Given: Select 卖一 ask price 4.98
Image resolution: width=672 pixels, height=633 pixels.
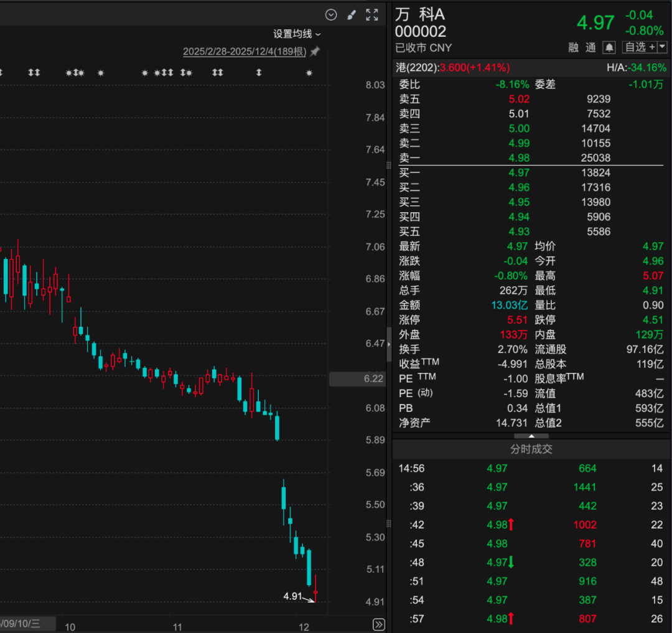Looking at the screenshot, I should [x=519, y=158].
